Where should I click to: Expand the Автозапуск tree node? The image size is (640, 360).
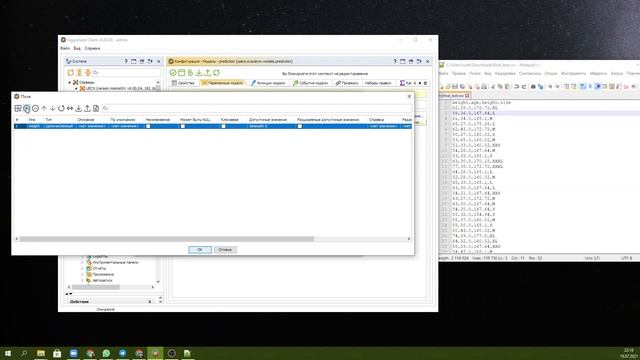(x=82, y=280)
